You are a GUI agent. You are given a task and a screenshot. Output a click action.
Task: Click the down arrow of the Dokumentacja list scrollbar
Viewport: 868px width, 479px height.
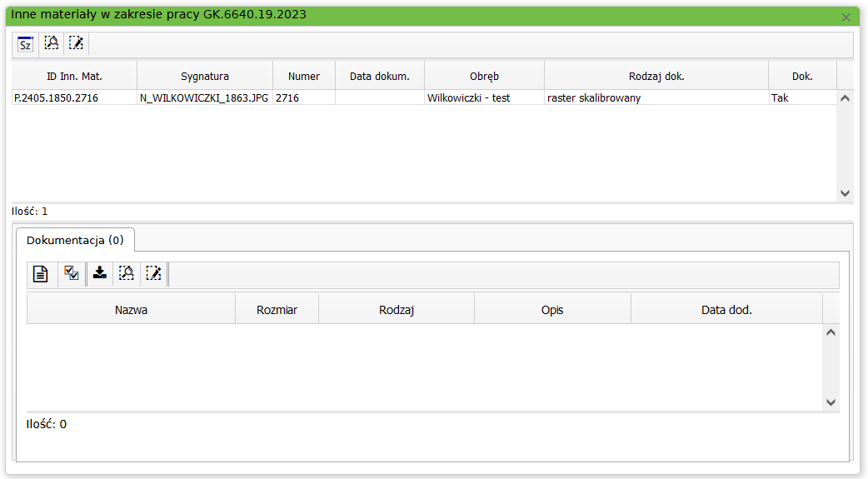831,402
